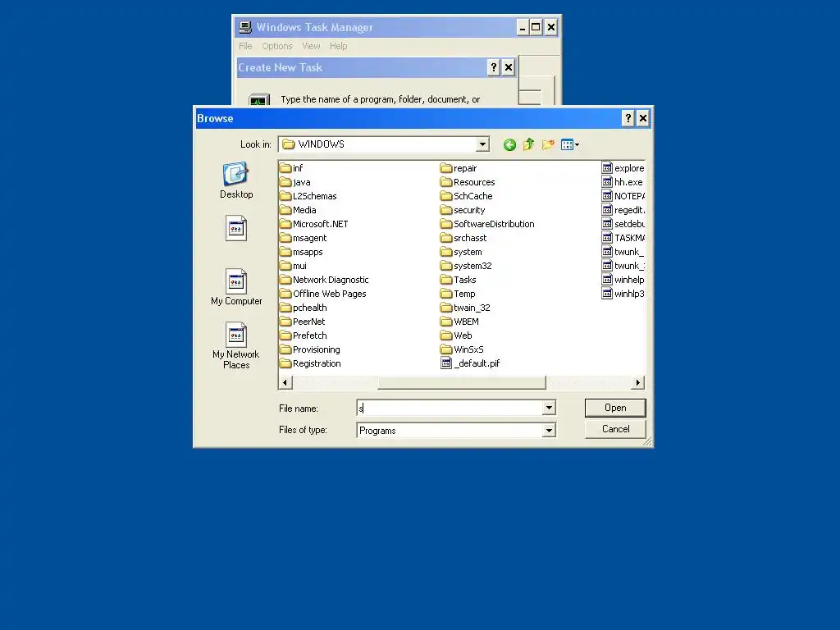This screenshot has width=840, height=630.
Task: Go back using the green arrow icon
Action: pos(509,144)
